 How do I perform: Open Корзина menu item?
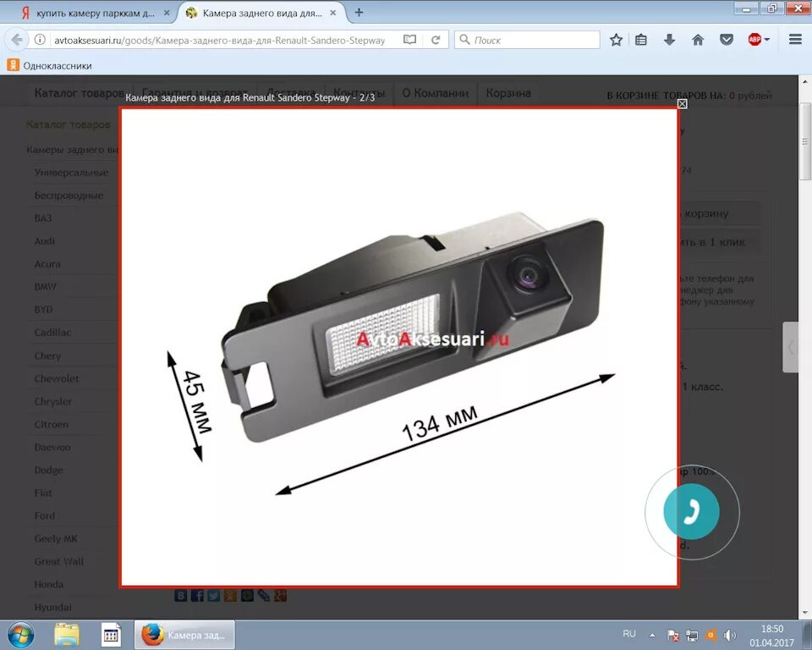pos(508,93)
